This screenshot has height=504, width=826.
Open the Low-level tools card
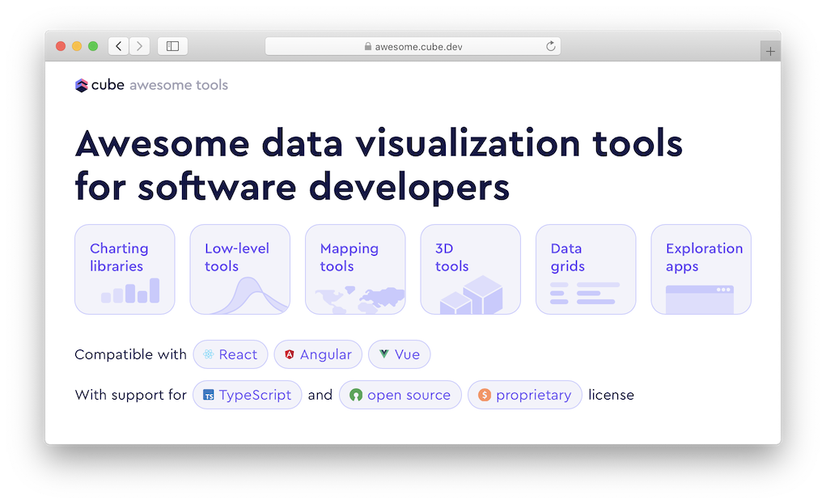240,269
